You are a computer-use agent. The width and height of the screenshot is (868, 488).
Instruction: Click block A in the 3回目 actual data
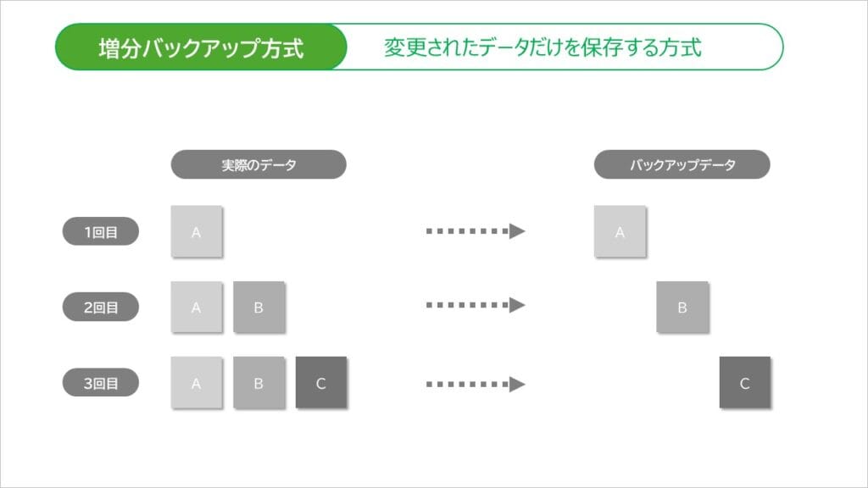tap(196, 383)
